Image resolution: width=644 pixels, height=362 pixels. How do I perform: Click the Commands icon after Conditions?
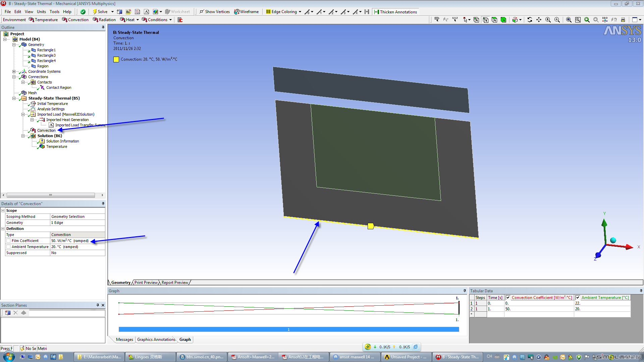(x=180, y=20)
